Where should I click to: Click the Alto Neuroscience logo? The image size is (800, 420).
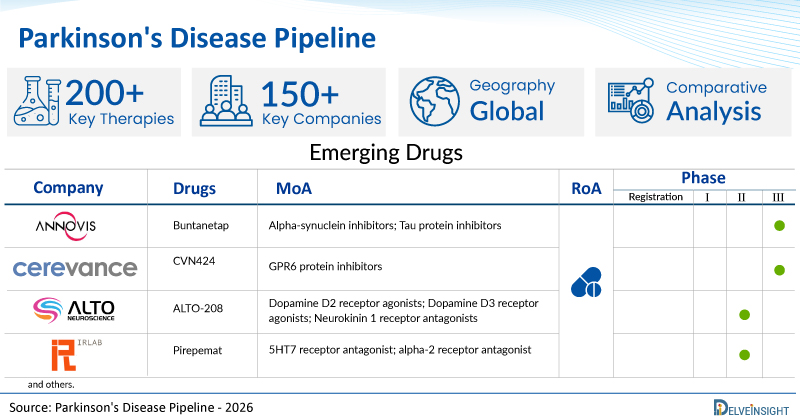(73, 310)
